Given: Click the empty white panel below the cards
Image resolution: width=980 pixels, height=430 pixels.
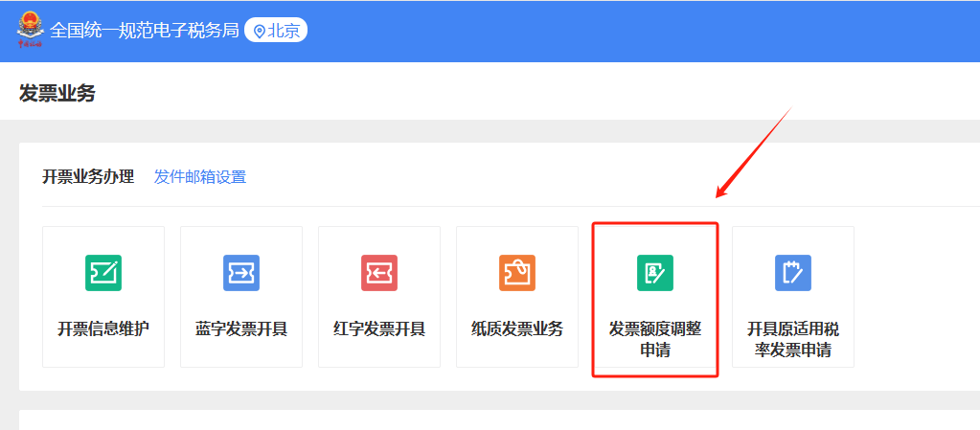Looking at the screenshot, I should [x=479, y=421].
